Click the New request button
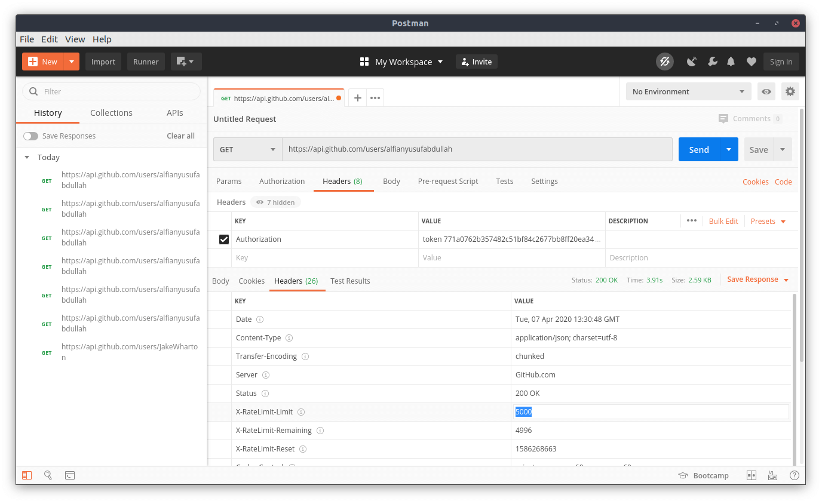The width and height of the screenshot is (822, 504). point(42,62)
